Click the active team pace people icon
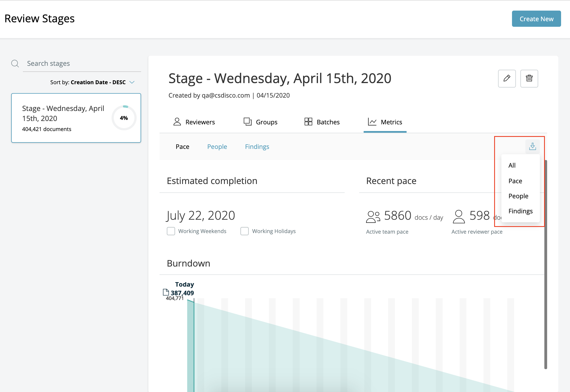The width and height of the screenshot is (570, 392). (x=373, y=217)
